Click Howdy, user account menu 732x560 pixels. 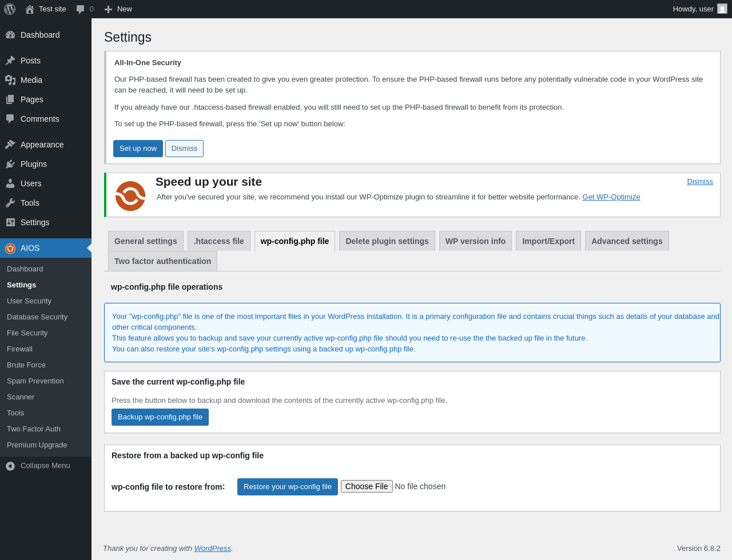pyautogui.click(x=700, y=9)
